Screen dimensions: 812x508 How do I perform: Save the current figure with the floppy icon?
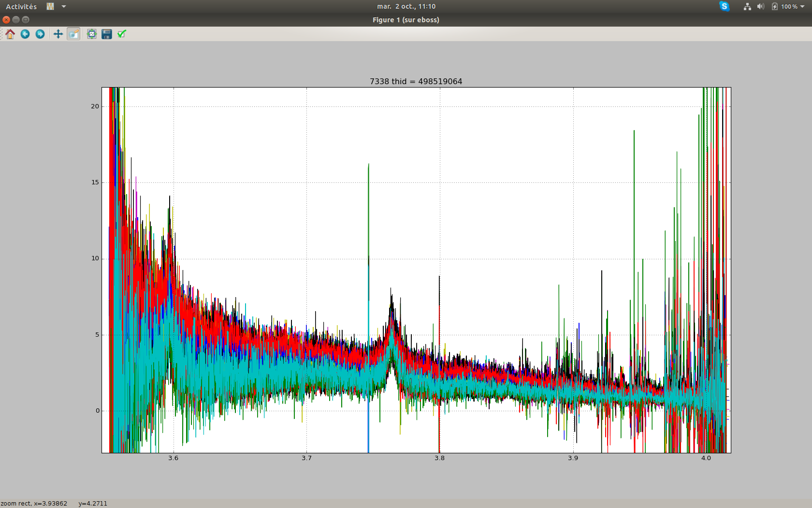(106, 34)
